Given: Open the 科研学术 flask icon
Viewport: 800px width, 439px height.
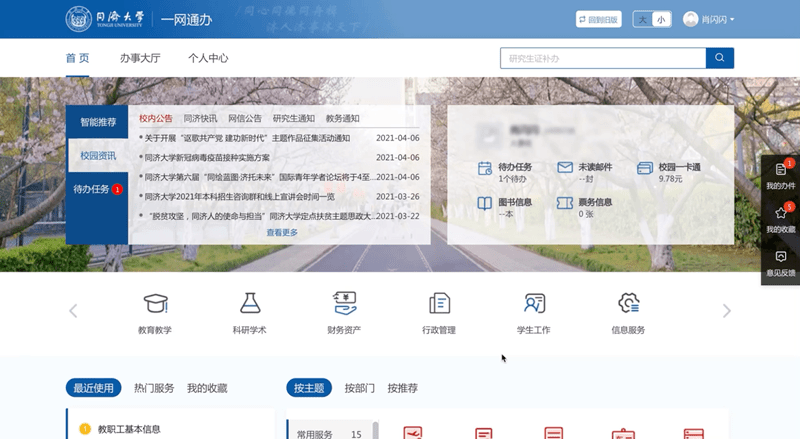Looking at the screenshot, I should tap(249, 304).
